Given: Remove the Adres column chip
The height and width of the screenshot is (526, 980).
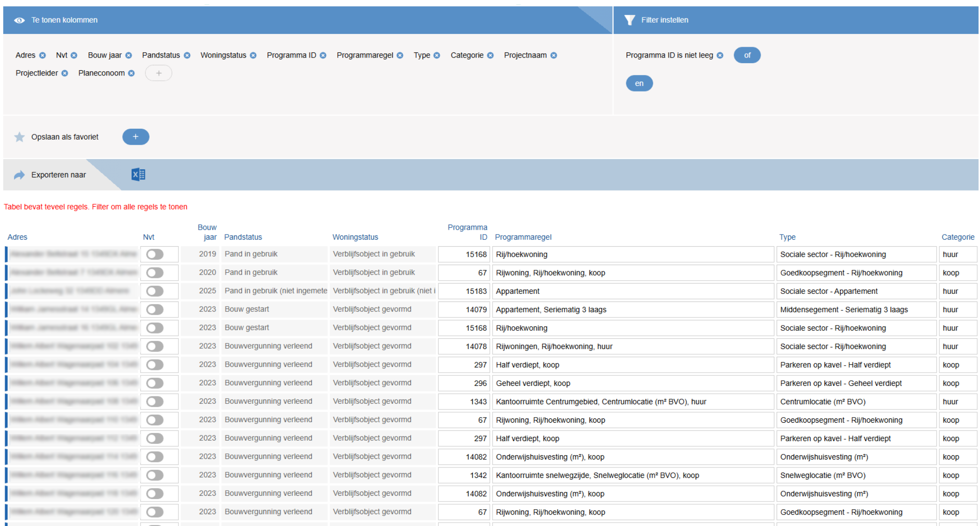Looking at the screenshot, I should 43,55.
